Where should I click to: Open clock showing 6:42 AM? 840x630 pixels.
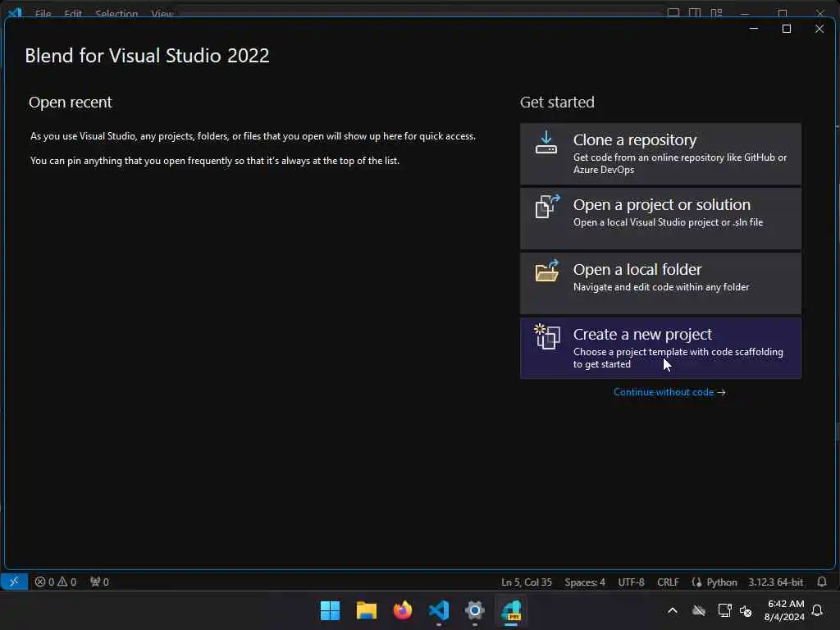(x=784, y=610)
